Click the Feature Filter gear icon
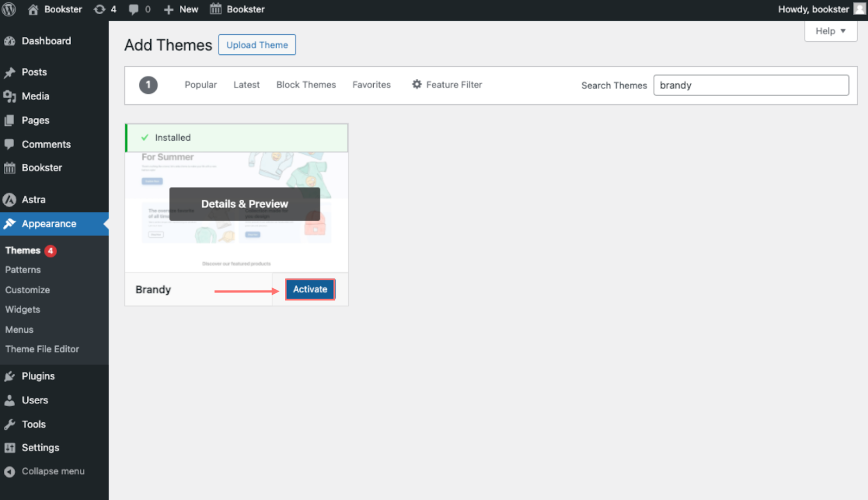This screenshot has height=500, width=868. pyautogui.click(x=417, y=84)
